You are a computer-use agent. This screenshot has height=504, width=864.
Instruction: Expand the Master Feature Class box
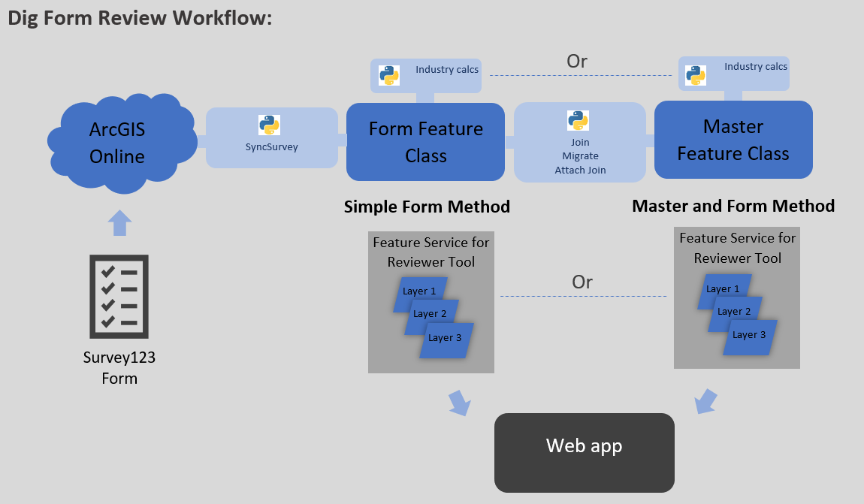[x=733, y=140]
